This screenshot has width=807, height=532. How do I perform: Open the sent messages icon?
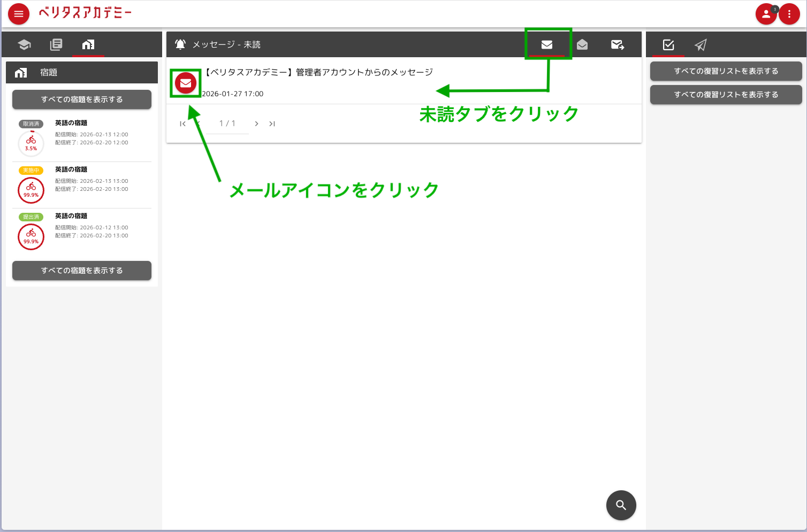tap(617, 44)
